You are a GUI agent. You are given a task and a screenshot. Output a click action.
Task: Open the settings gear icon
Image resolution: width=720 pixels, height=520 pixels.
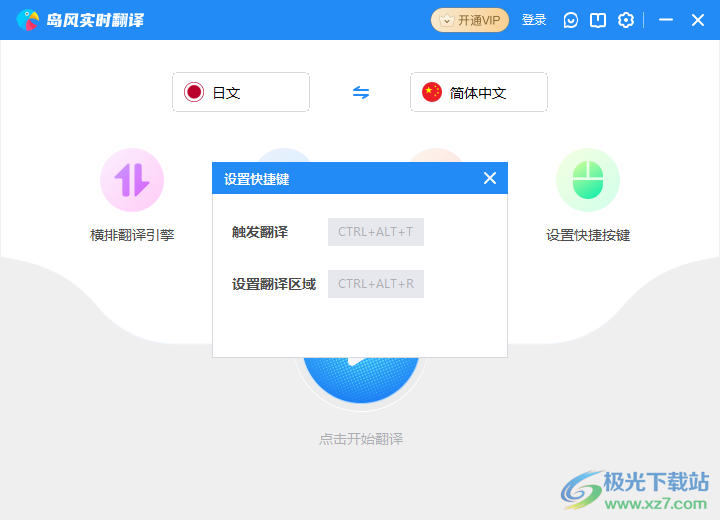coord(625,20)
